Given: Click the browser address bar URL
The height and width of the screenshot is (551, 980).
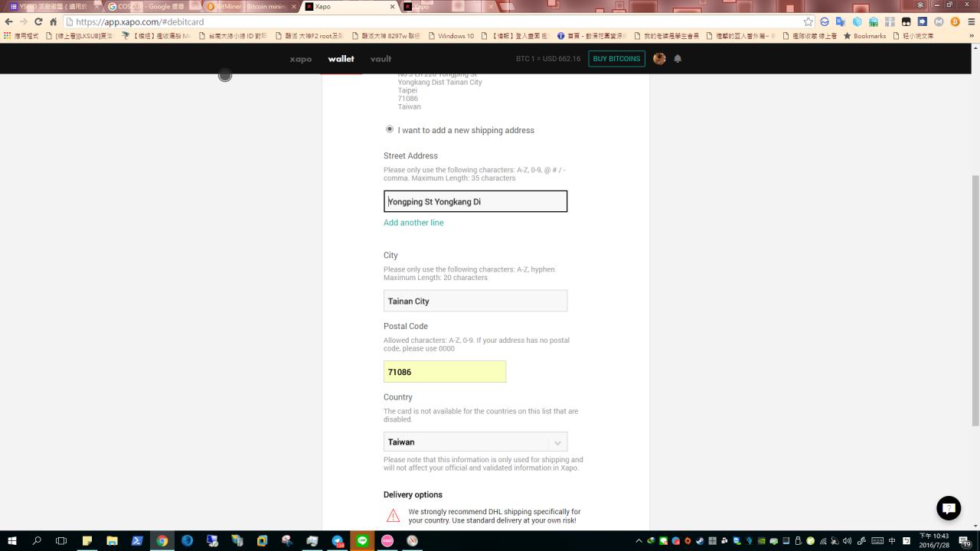Looking at the screenshot, I should [x=140, y=22].
